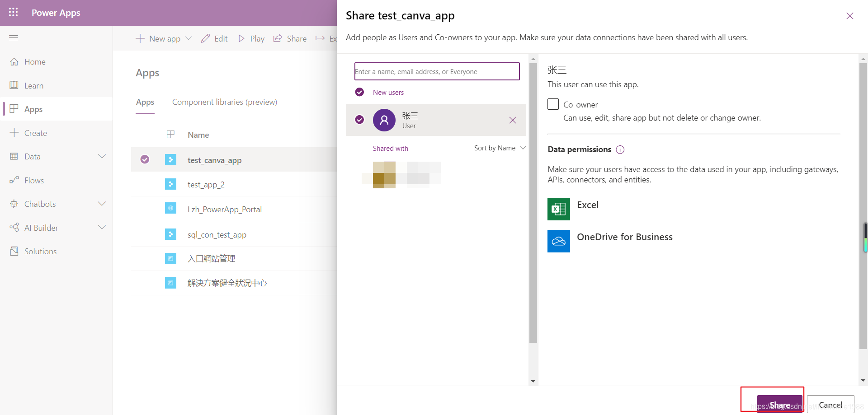Collapse the left navigation hamburger menu
The image size is (868, 415).
[14, 37]
